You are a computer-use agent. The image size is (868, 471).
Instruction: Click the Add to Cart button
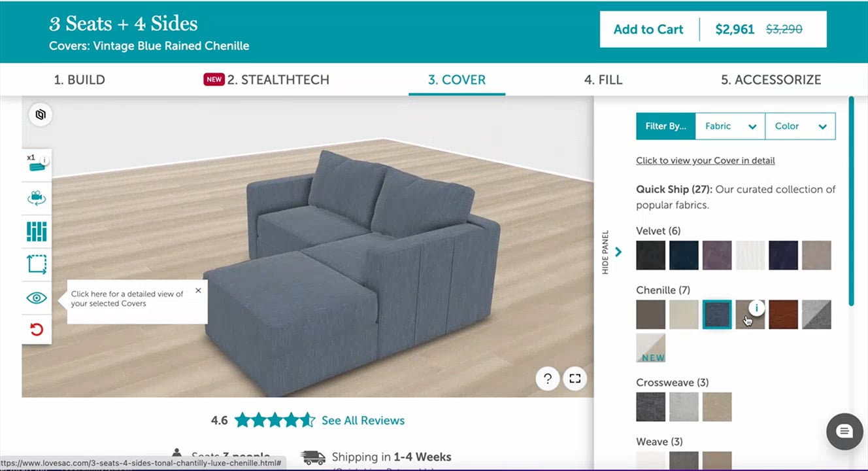click(648, 29)
